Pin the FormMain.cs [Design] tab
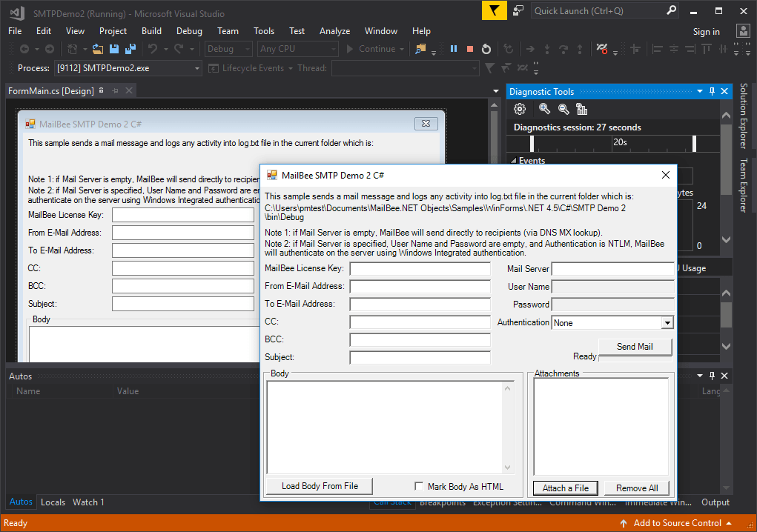Viewport: 757px width, 532px height. tap(116, 90)
